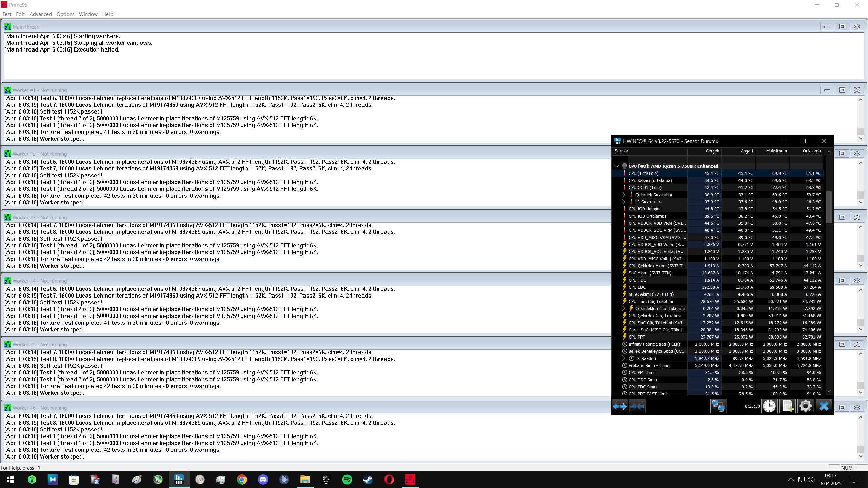The width and height of the screenshot is (868, 488).
Task: Show hidden system tray icons
Action: click(791, 480)
